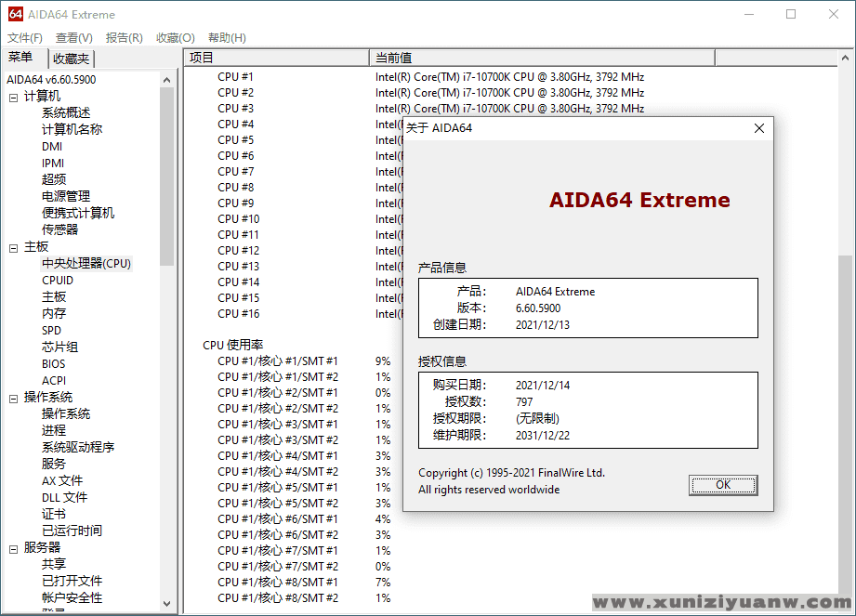Screen dimensions: 856x616
Task: Switch to the 收藏夹 tab
Action: tap(72, 59)
